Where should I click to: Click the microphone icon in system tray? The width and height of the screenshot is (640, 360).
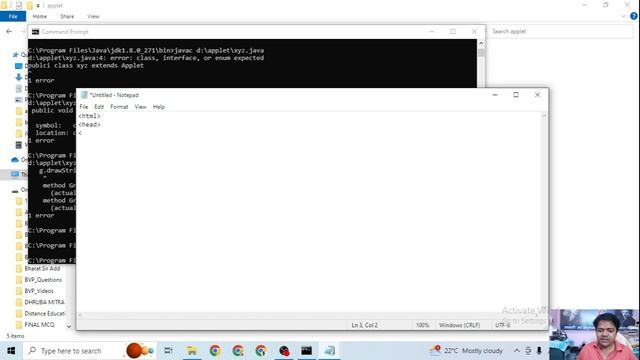539,351
